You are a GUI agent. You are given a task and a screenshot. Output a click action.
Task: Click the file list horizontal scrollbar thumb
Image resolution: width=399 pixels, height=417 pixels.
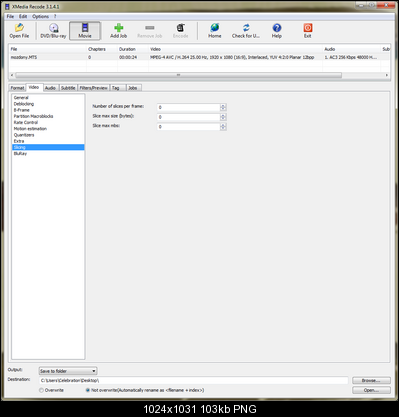tap(178, 75)
